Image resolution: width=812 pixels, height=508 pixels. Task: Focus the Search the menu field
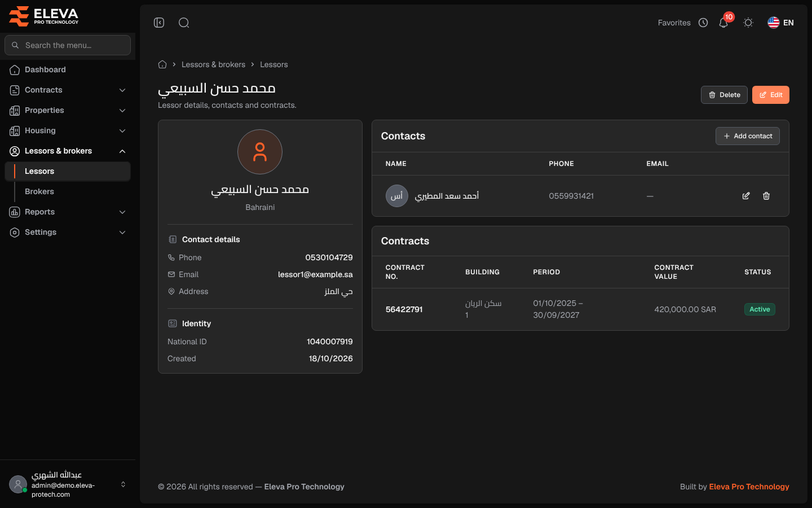[68, 45]
